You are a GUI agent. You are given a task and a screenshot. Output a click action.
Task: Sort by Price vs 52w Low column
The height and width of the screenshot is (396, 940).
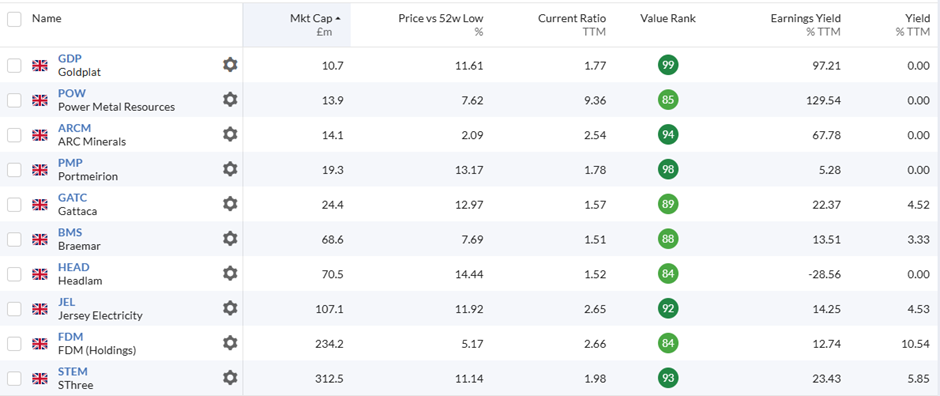(x=441, y=19)
